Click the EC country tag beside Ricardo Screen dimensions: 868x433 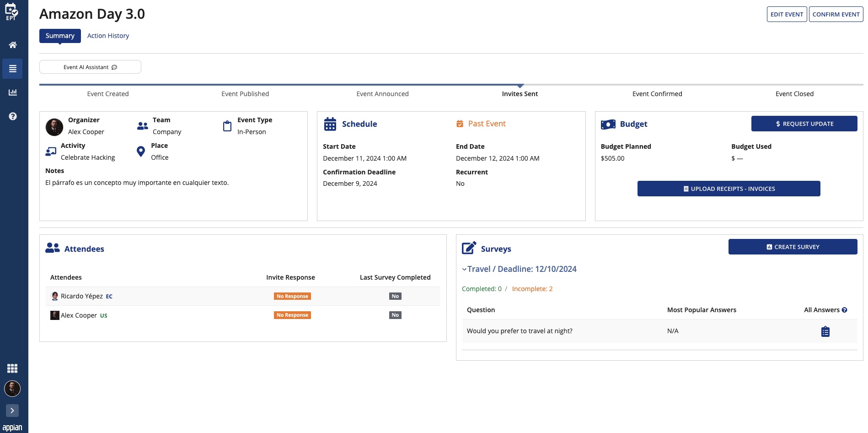[x=109, y=297]
